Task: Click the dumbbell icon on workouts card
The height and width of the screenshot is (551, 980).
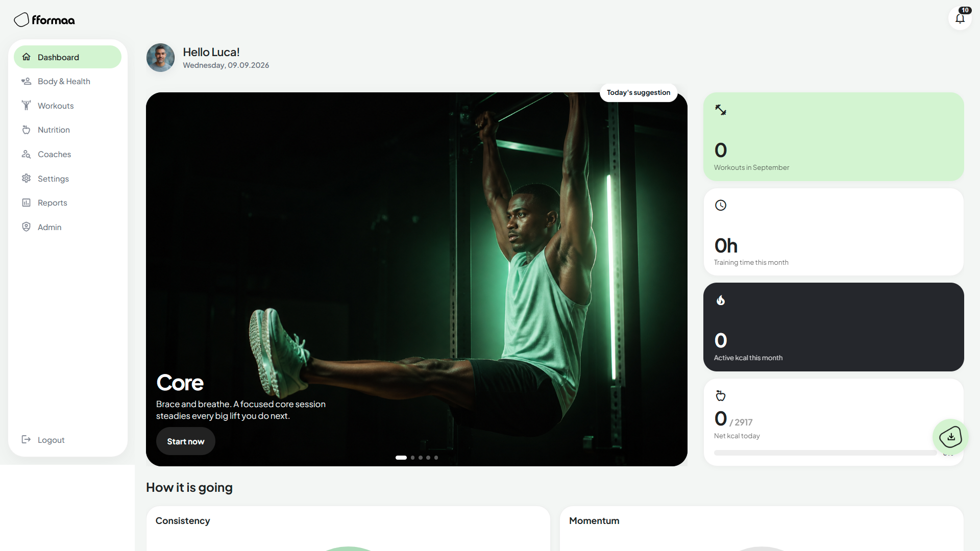Action: click(x=721, y=110)
